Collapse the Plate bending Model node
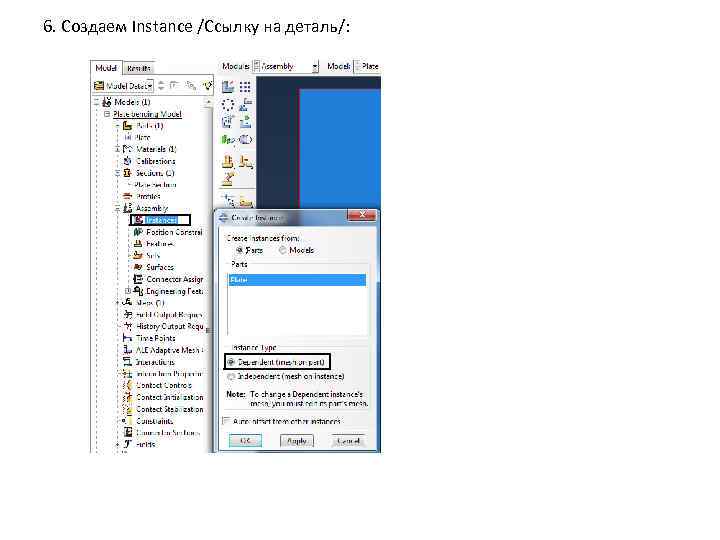Viewport: 720px width, 540px height. (x=107, y=114)
